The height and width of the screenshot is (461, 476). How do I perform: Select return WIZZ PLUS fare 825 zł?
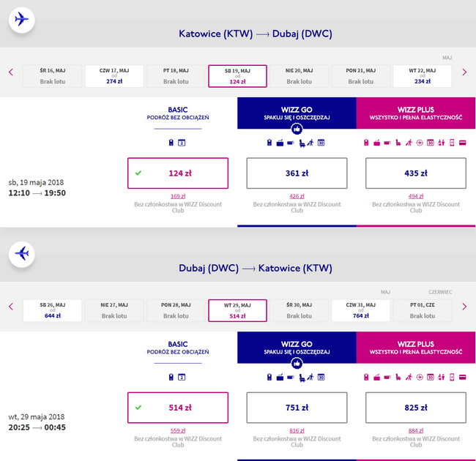click(416, 408)
